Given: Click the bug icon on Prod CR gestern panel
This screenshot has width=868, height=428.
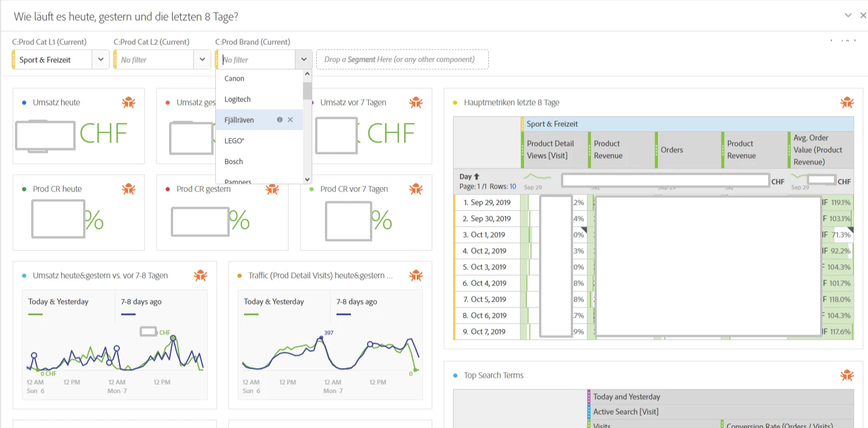Looking at the screenshot, I should pyautogui.click(x=272, y=189).
